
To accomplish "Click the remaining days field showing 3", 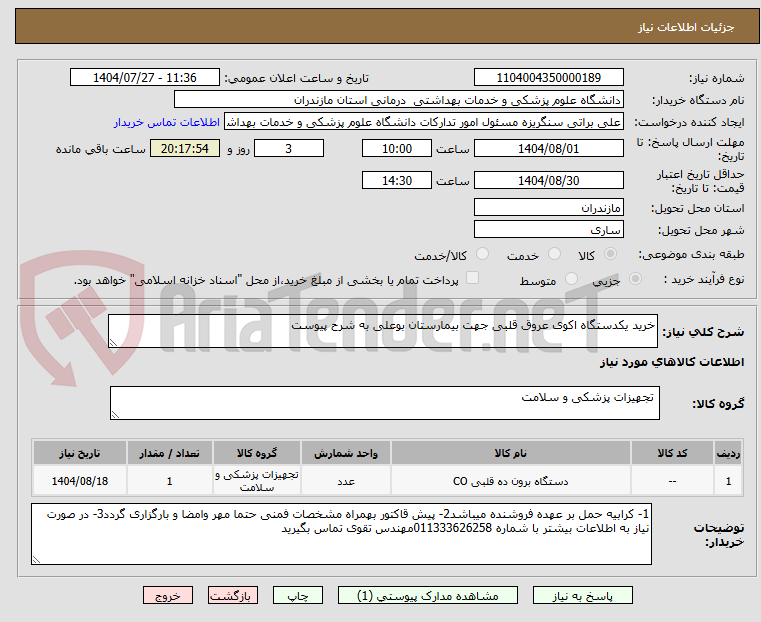I will coord(289,148).
